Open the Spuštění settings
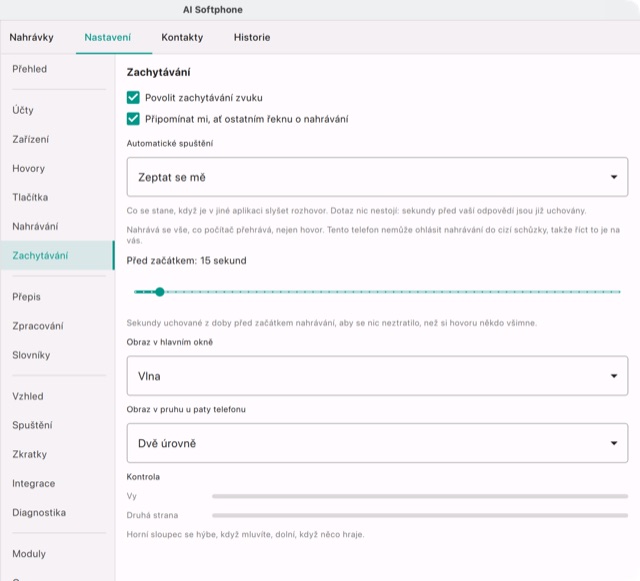The image size is (640, 581). pyautogui.click(x=57, y=425)
